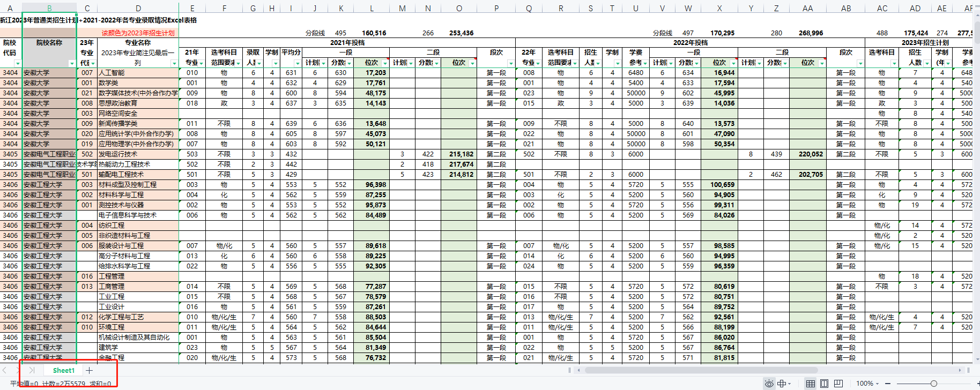Open the reading mode crosshair icon
The height and width of the screenshot is (390, 980).
click(x=782, y=384)
